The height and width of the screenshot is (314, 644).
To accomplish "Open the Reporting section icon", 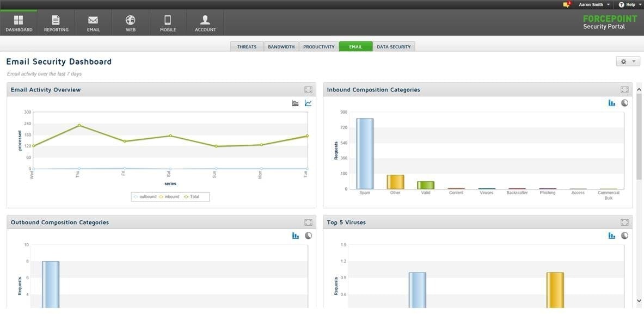I will (x=56, y=22).
